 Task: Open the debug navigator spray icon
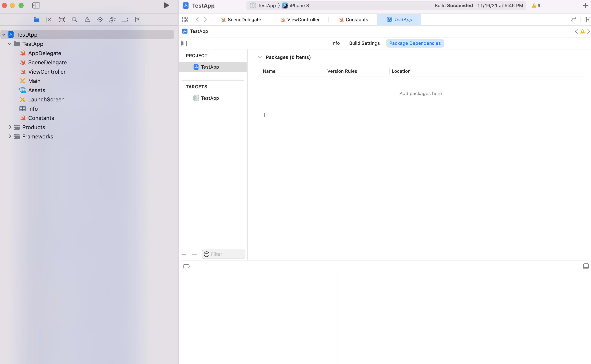click(x=112, y=20)
